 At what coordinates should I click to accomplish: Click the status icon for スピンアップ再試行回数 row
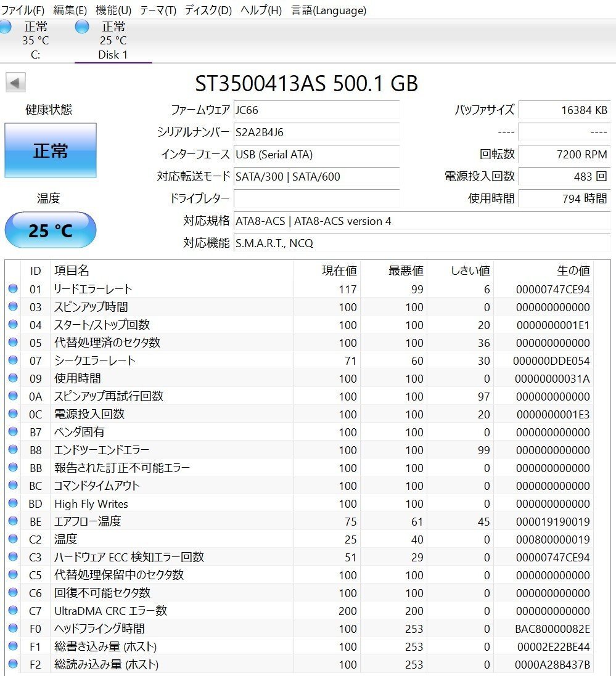click(13, 396)
